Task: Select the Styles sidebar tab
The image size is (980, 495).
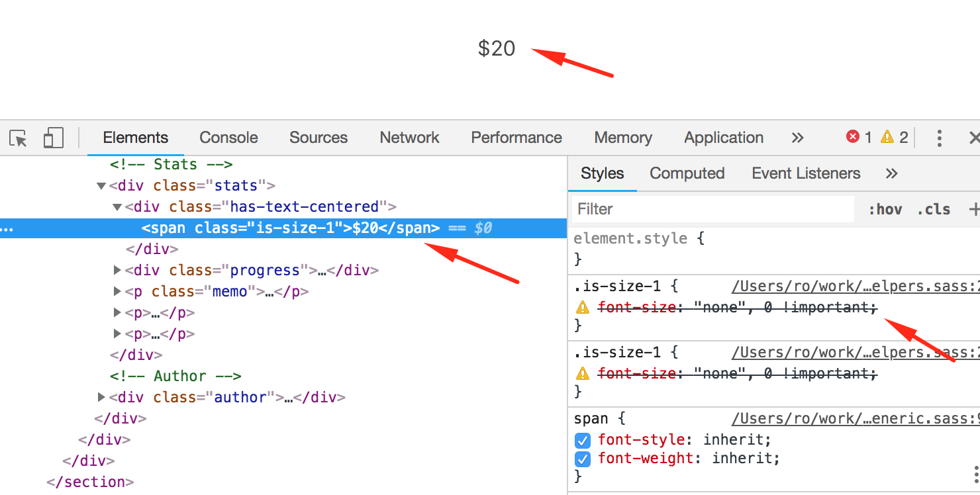Action: [x=603, y=173]
